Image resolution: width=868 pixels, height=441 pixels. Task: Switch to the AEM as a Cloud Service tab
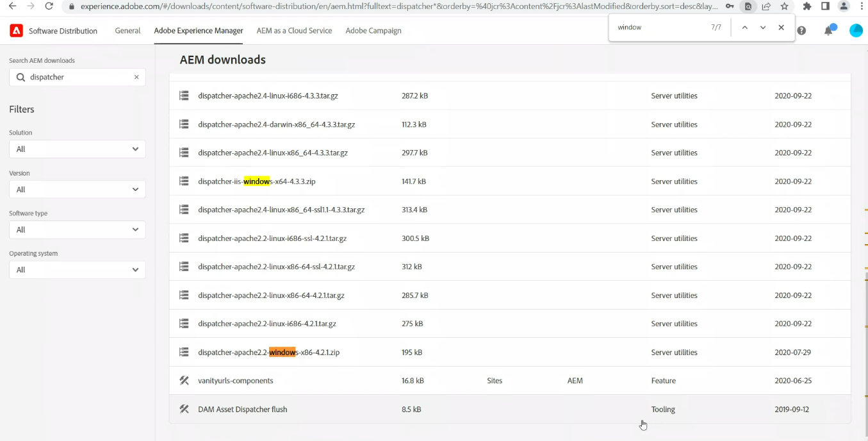pos(294,30)
